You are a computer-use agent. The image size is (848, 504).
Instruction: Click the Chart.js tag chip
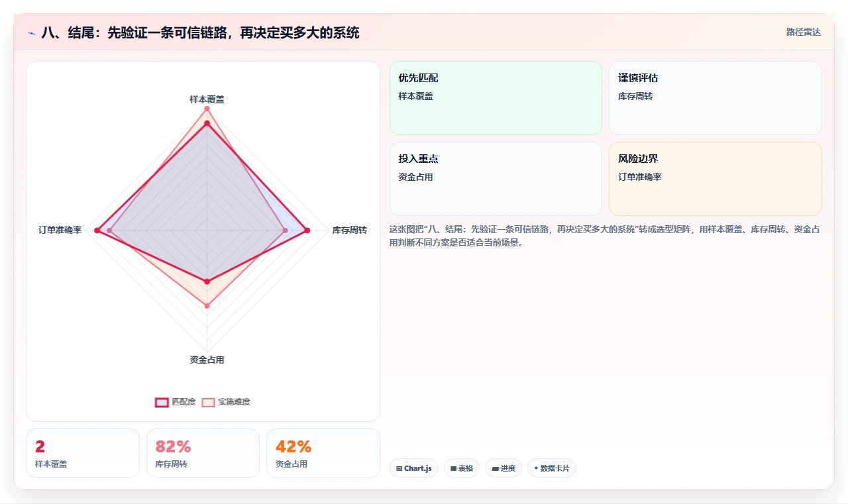(x=414, y=468)
